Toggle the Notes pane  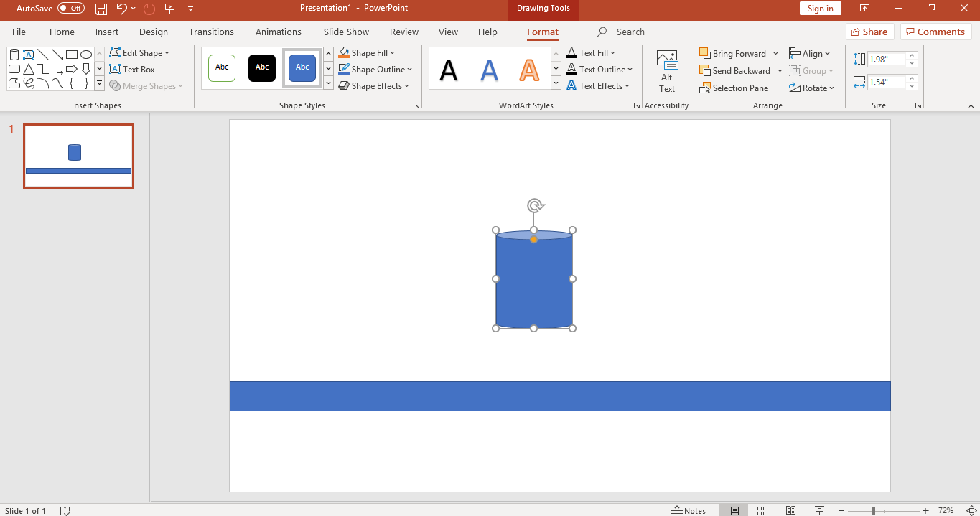[x=689, y=510]
